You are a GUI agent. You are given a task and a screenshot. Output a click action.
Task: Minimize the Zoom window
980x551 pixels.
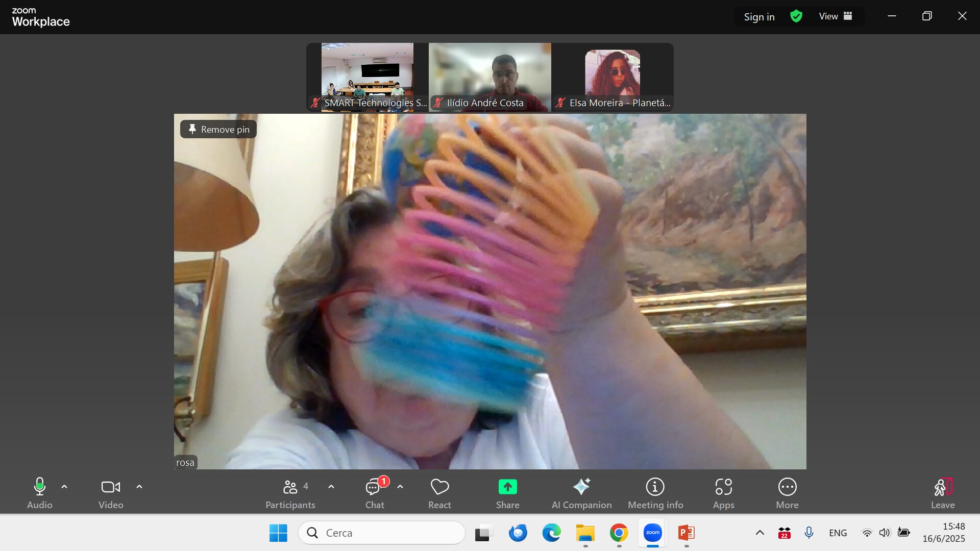point(892,16)
